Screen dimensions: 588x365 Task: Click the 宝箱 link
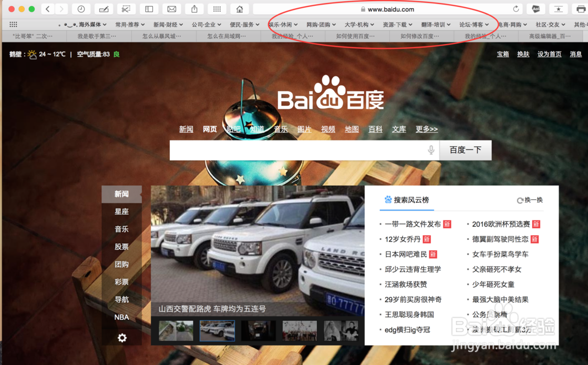point(503,54)
